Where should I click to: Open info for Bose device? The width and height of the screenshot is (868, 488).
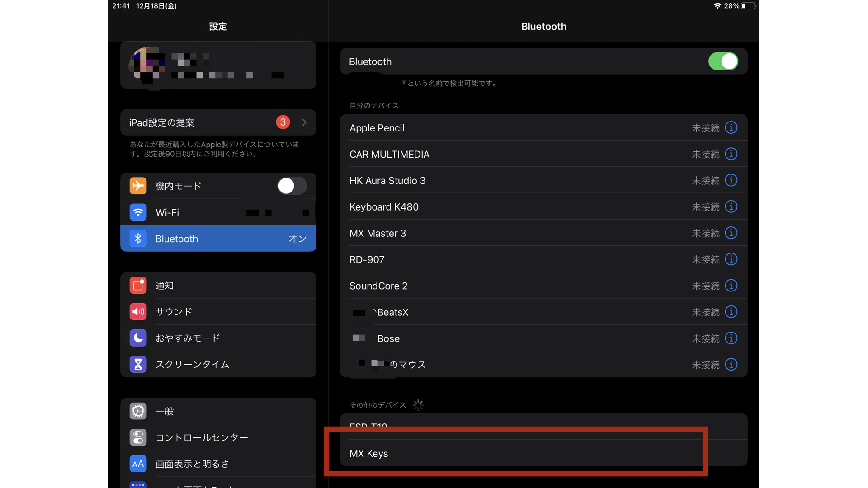tap(731, 338)
